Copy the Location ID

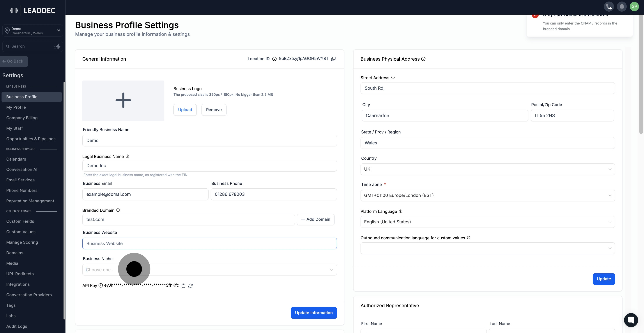[x=333, y=59]
